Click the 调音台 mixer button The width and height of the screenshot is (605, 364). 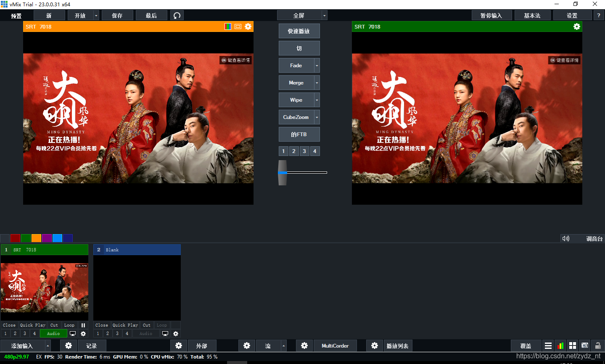594,238
